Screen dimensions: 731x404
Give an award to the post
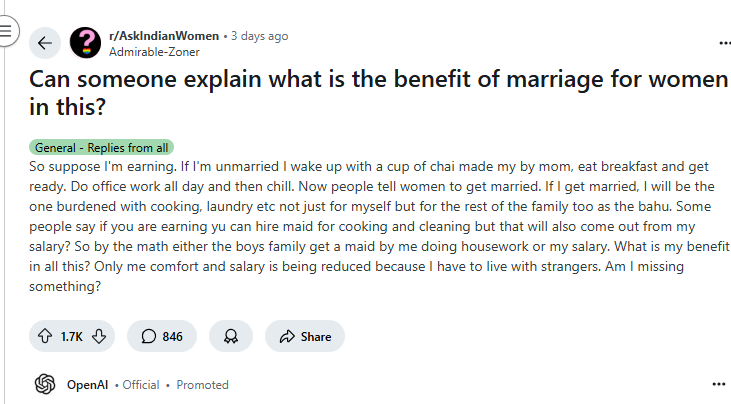[231, 337]
